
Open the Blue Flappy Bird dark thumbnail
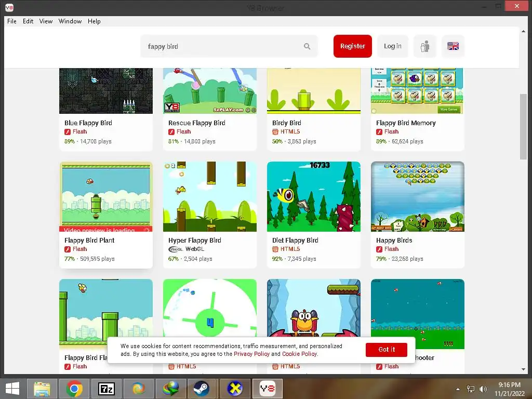(x=106, y=91)
